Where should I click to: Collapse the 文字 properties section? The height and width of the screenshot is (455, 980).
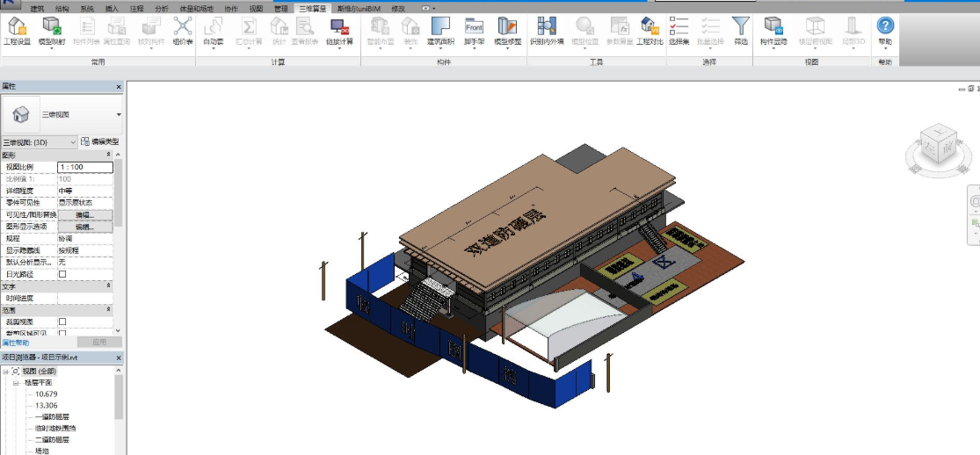click(109, 285)
